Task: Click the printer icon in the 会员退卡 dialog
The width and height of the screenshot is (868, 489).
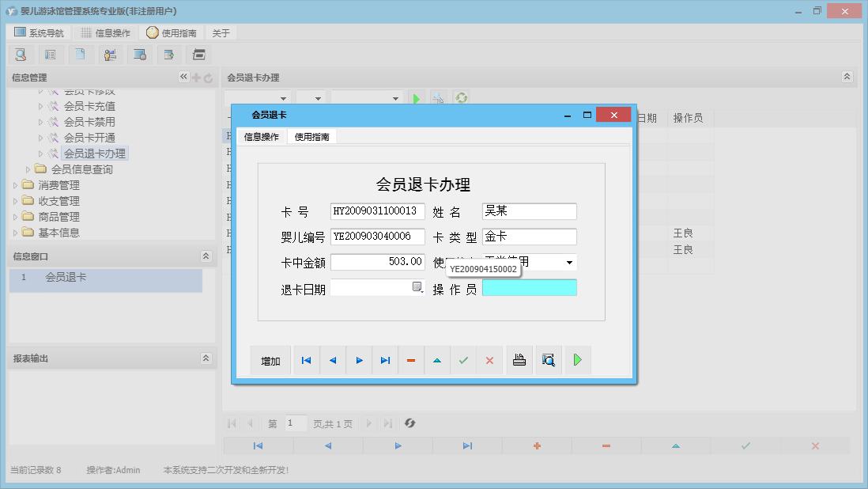Action: click(x=519, y=360)
